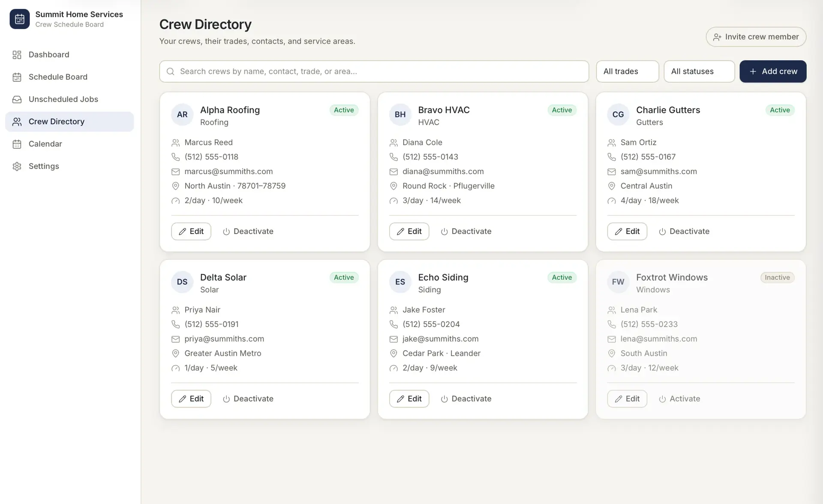The height and width of the screenshot is (504, 823).
Task: Click the contact name Lena Park
Action: pyautogui.click(x=639, y=310)
